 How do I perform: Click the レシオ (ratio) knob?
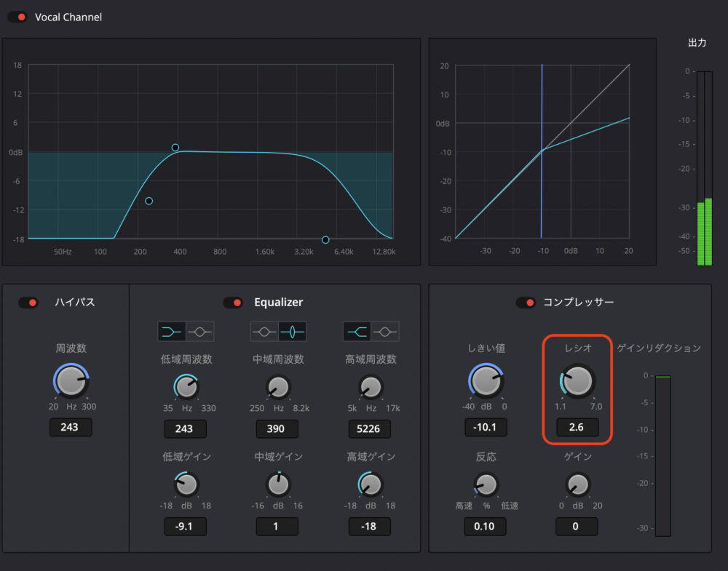click(577, 380)
